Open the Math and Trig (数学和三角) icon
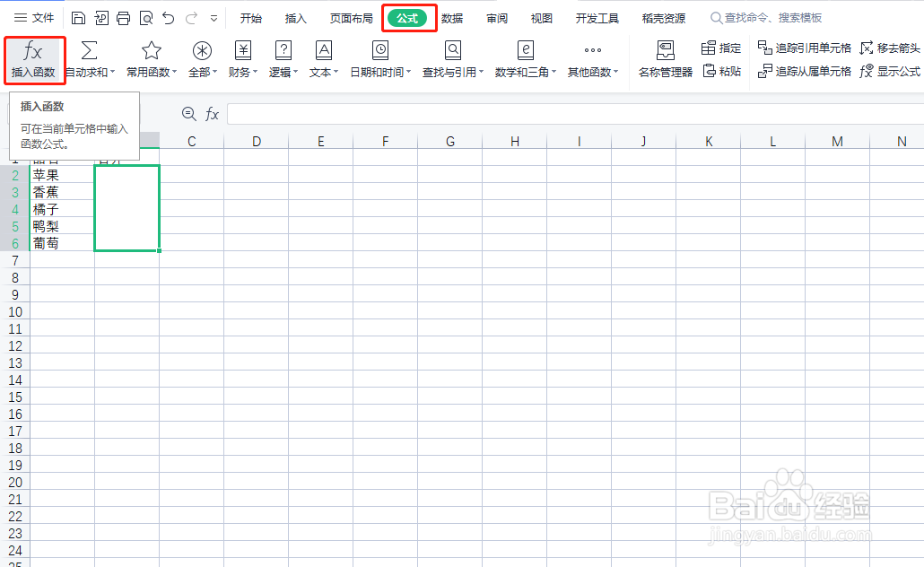Image resolution: width=924 pixels, height=567 pixels. point(525,50)
